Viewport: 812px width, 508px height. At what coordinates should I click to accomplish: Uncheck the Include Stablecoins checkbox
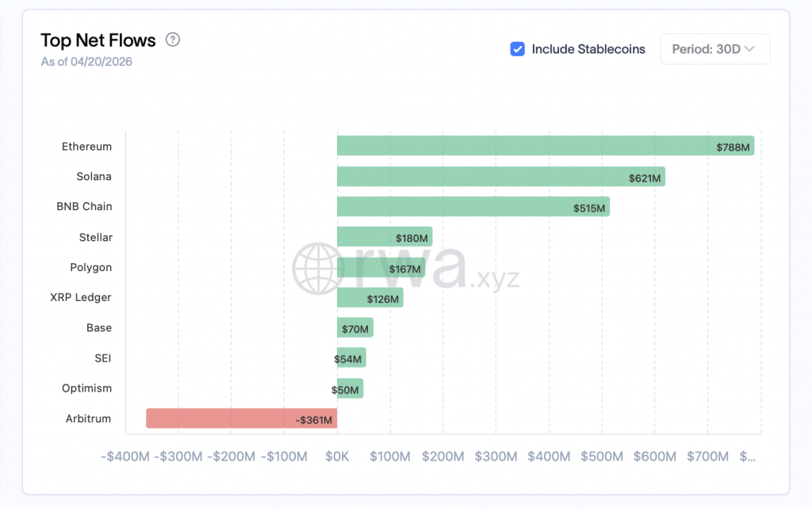point(517,49)
